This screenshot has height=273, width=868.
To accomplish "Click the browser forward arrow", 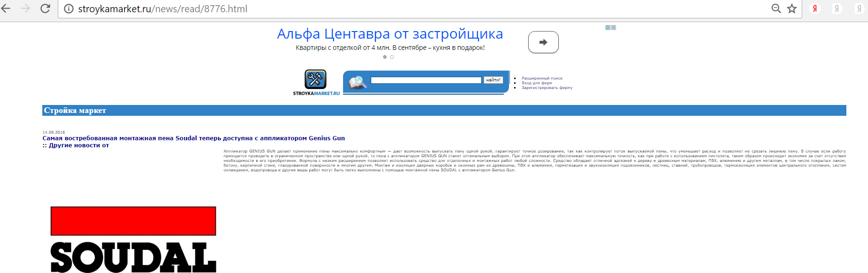I will [25, 8].
